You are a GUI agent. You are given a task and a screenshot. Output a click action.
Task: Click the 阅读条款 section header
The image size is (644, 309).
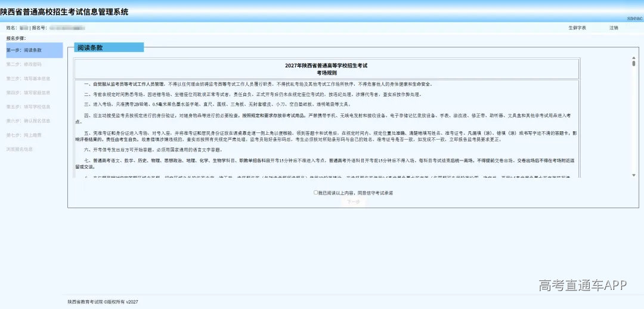pos(109,48)
